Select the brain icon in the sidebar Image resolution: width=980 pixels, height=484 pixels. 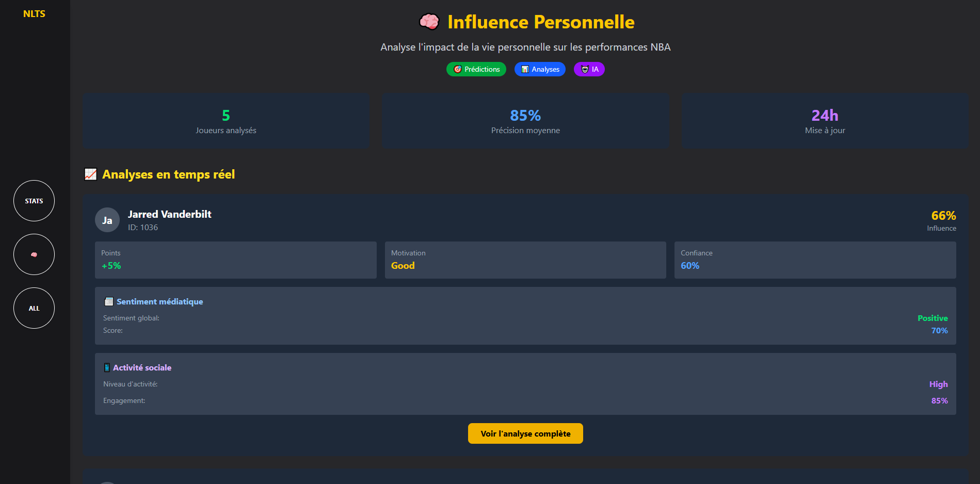click(34, 254)
